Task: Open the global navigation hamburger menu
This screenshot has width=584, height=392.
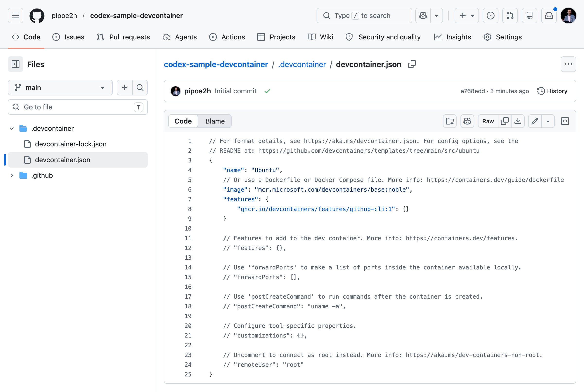Action: coord(16,16)
